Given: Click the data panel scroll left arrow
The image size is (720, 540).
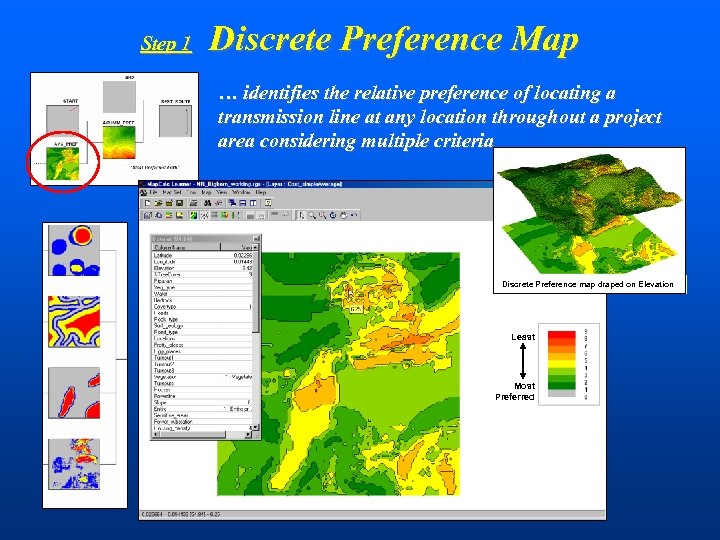Looking at the screenshot, I should click(156, 434).
